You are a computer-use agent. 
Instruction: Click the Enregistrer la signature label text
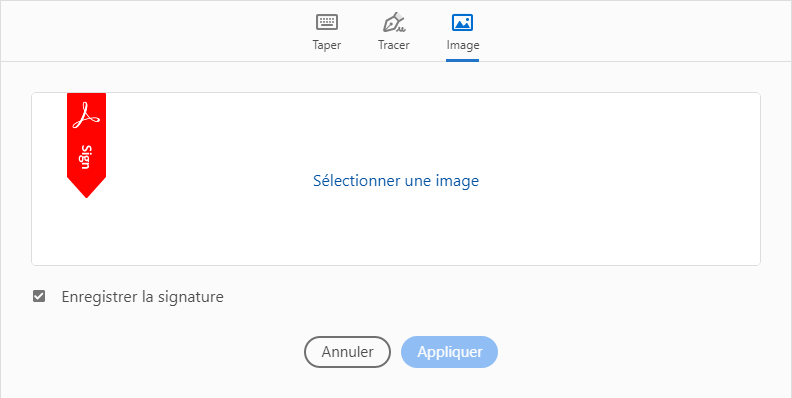142,296
